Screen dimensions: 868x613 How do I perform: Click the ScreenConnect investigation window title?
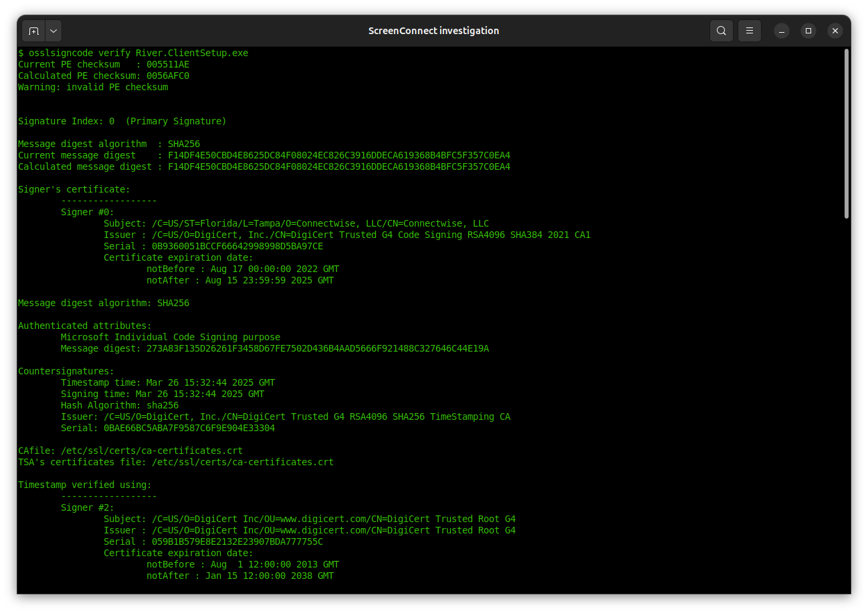point(433,31)
